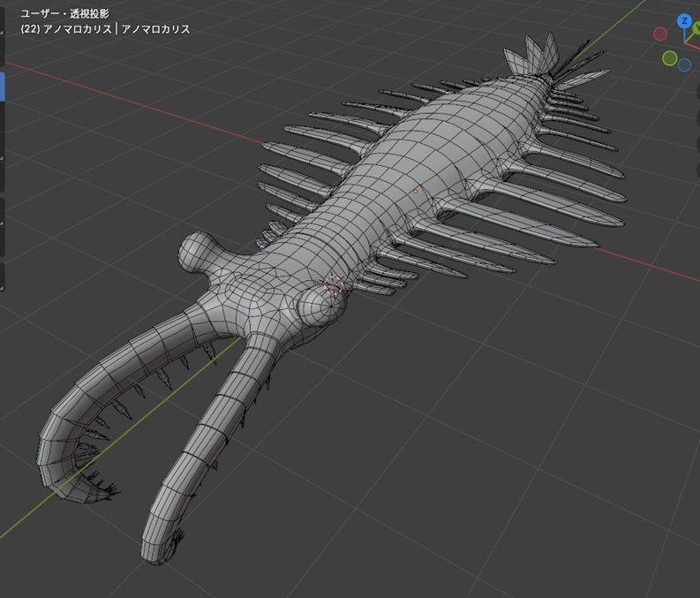Click the red-white dashed 3D cursor
The image size is (700, 598).
tap(333, 285)
